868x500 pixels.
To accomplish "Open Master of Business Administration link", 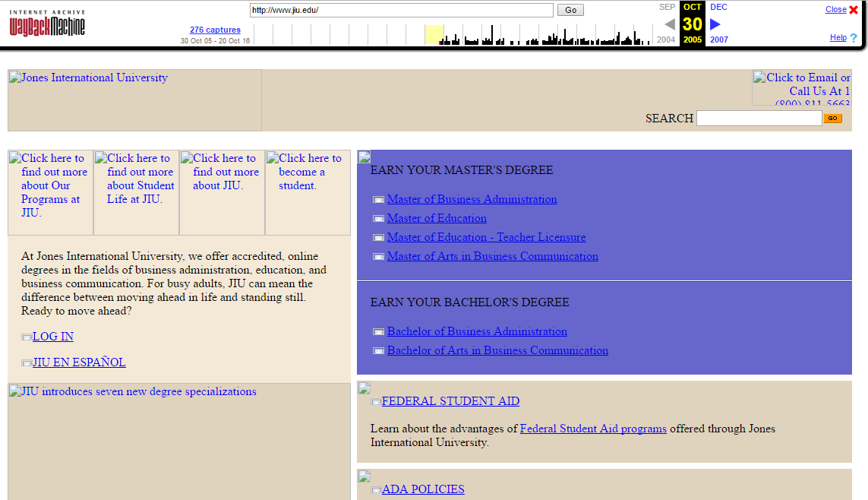I will [472, 199].
